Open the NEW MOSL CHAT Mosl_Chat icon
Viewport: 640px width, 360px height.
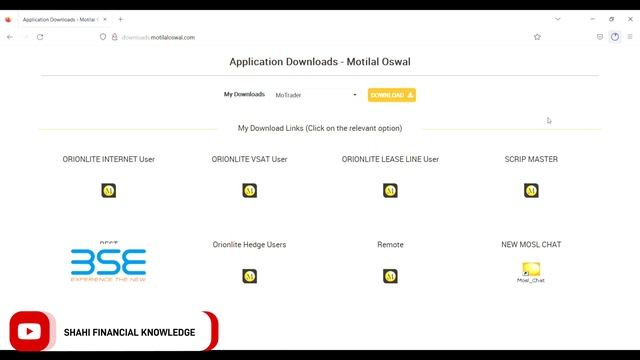pos(531,272)
